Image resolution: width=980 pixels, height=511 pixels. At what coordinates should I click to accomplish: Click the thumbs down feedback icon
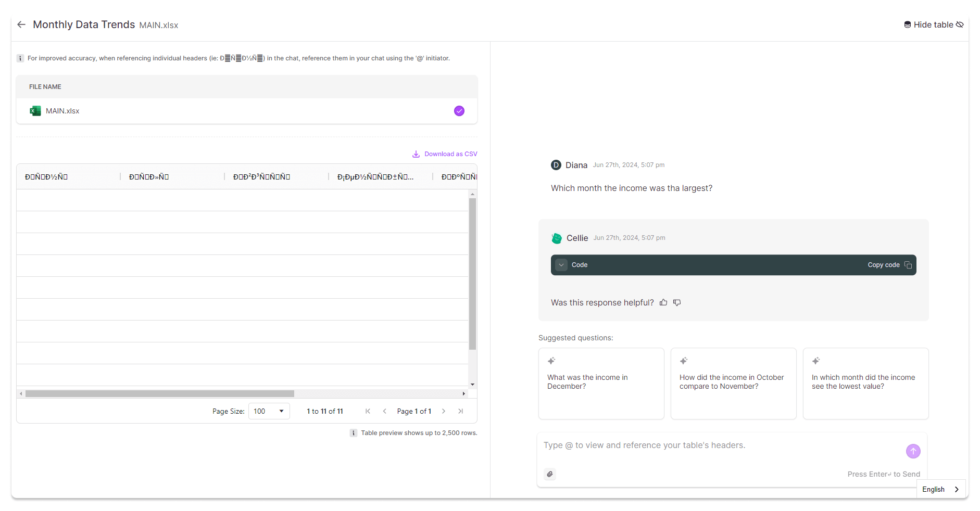[677, 302]
